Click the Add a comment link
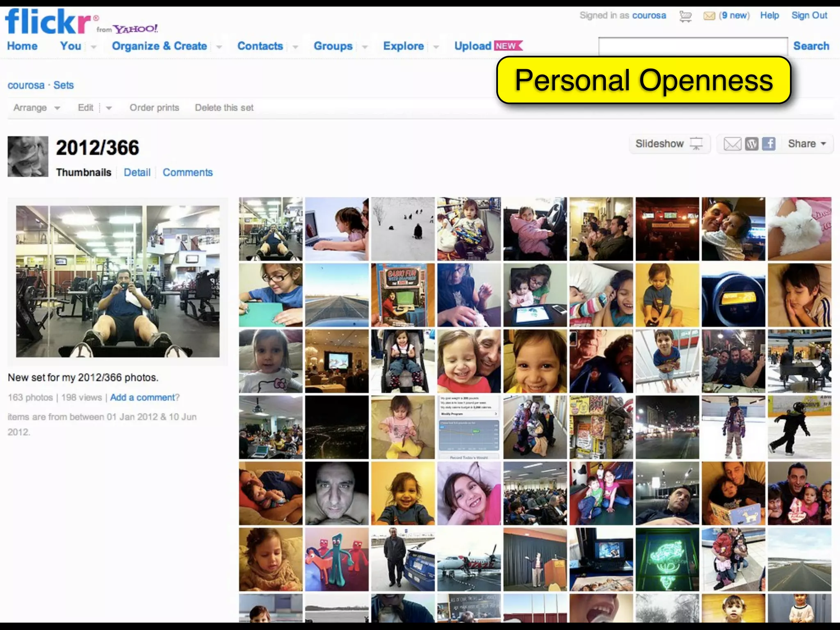840x630 pixels. click(x=142, y=397)
